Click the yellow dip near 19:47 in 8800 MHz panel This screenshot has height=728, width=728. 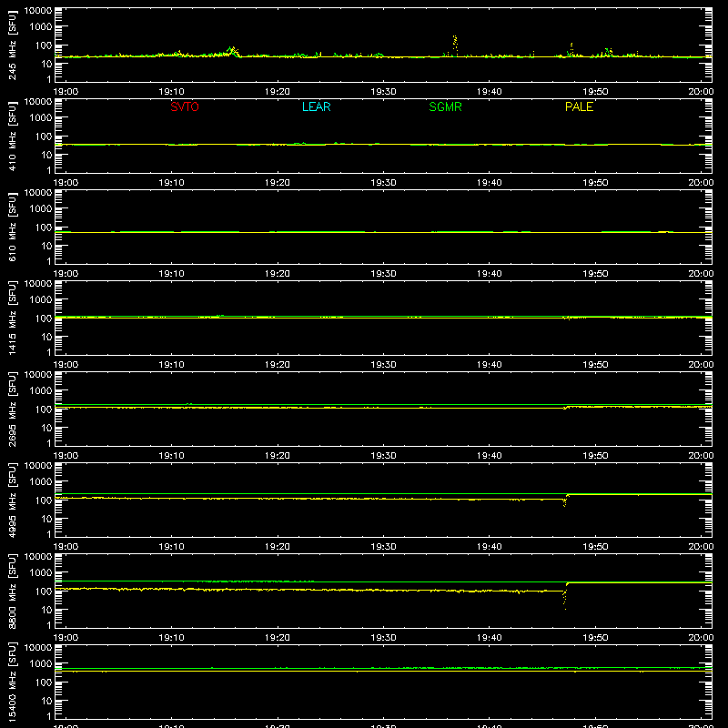[564, 599]
